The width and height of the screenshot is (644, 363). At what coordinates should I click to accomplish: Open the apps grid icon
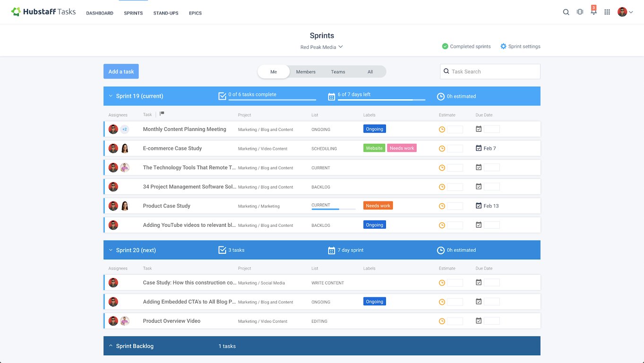pos(607,12)
